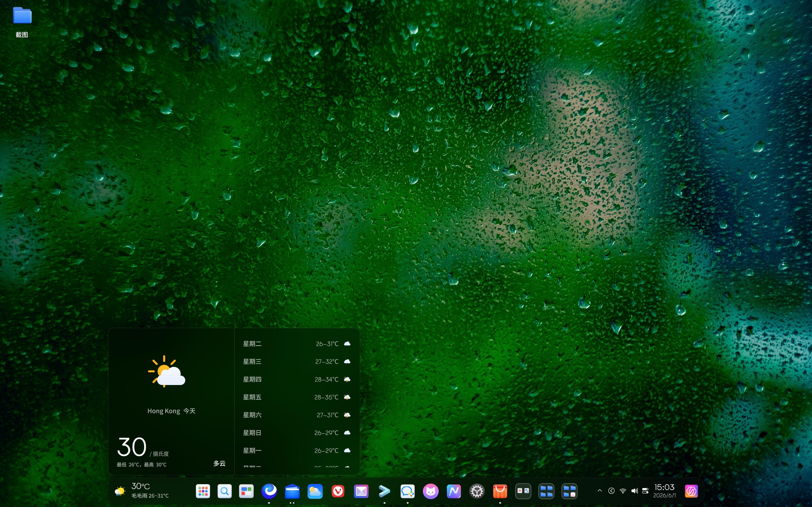
Task: Open the quick settings toggles tray icon
Action: (x=645, y=491)
